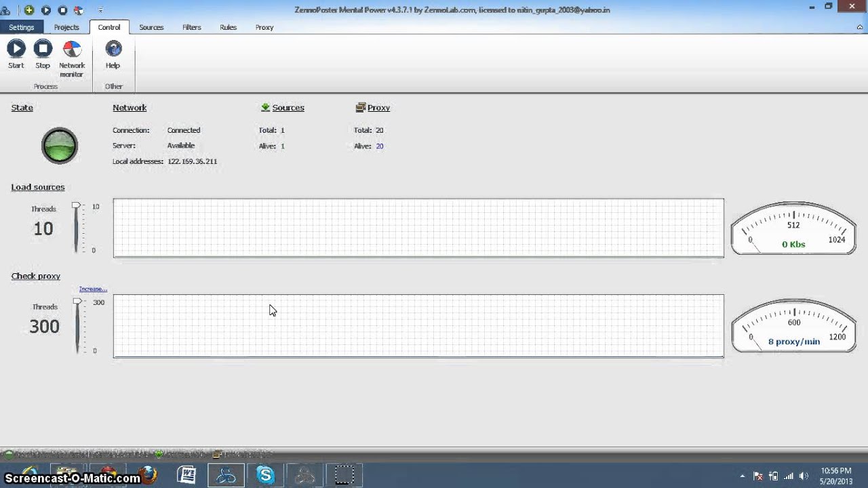Click the Stop process button
The image size is (868, 488).
pyautogui.click(x=43, y=54)
